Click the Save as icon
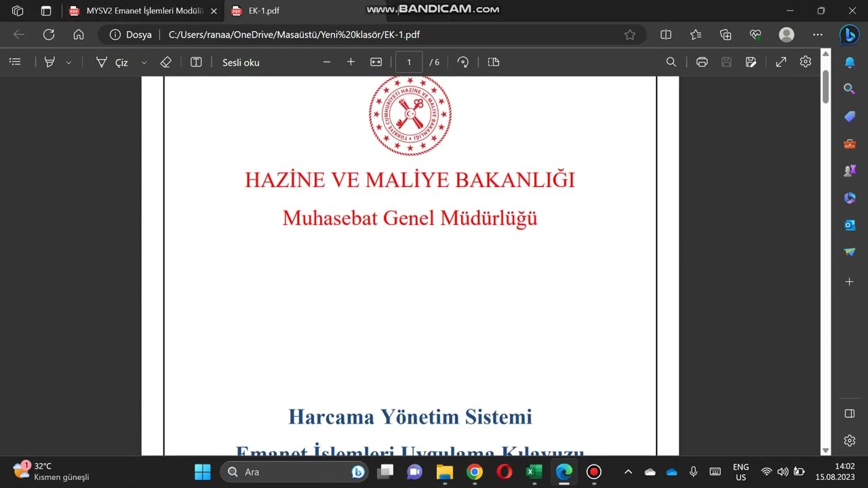Viewport: 868px width, 488px height. click(x=751, y=62)
